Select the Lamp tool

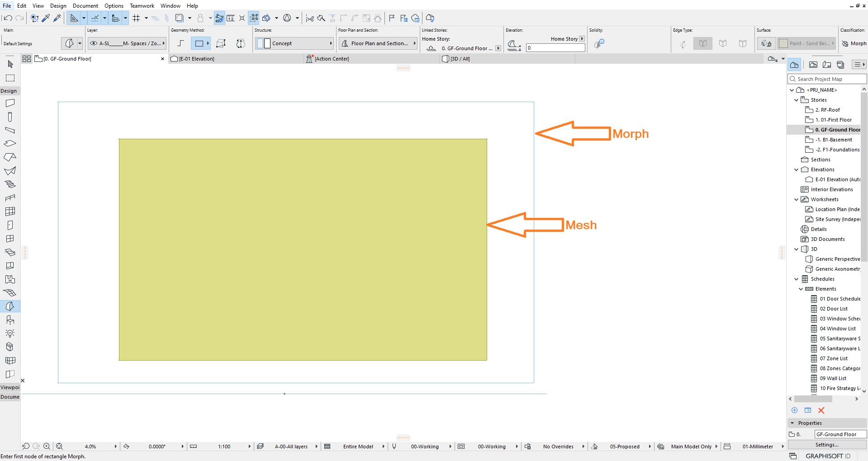(x=10, y=334)
